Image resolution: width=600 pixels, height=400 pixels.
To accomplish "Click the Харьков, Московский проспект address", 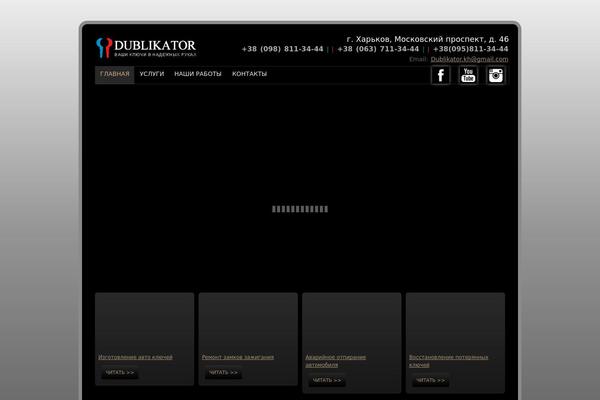I will [x=427, y=39].
